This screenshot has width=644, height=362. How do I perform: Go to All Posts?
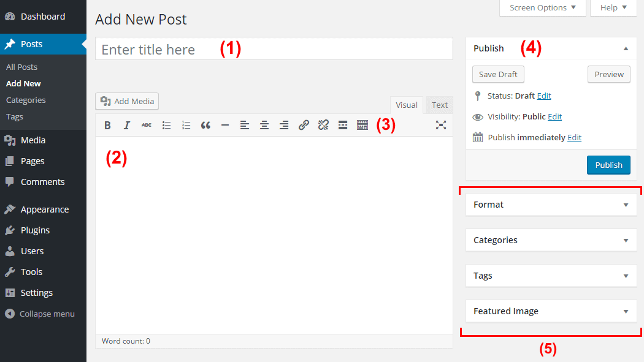(21, 67)
